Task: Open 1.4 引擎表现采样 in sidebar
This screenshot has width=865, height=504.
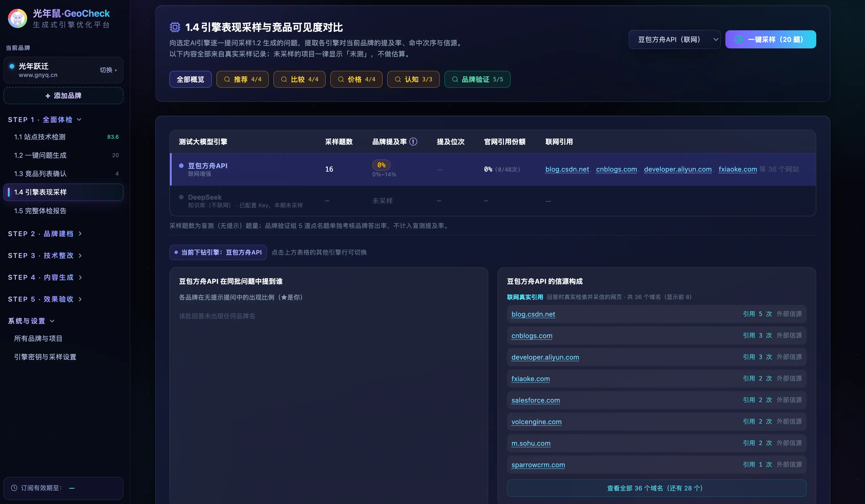Action: [x=63, y=192]
